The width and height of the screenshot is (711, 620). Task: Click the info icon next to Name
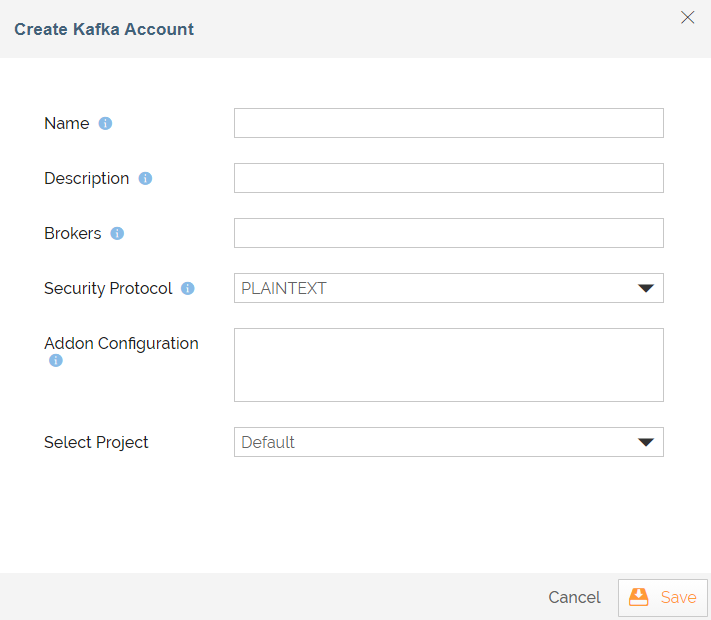coord(105,124)
